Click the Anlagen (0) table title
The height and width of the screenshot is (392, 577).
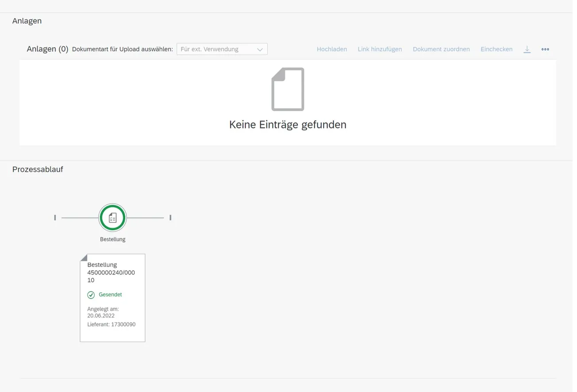point(47,49)
